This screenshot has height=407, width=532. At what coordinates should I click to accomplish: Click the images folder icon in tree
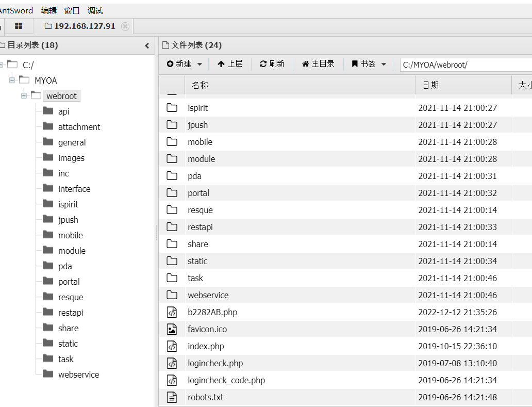coord(48,157)
